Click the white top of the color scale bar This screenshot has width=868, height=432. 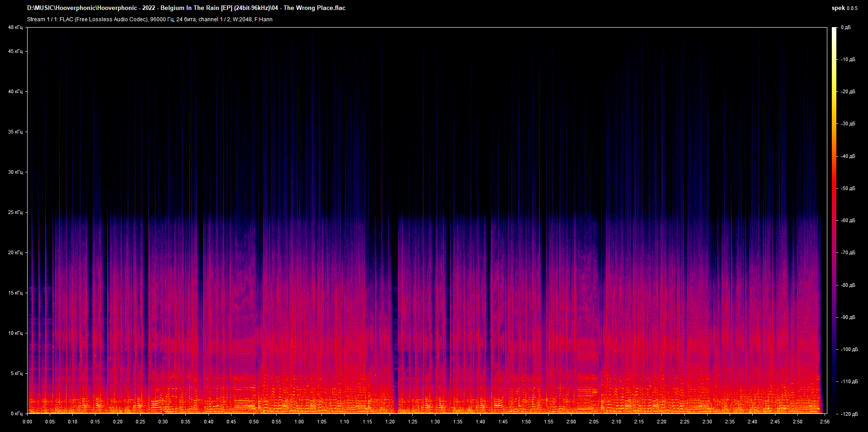tap(834, 31)
